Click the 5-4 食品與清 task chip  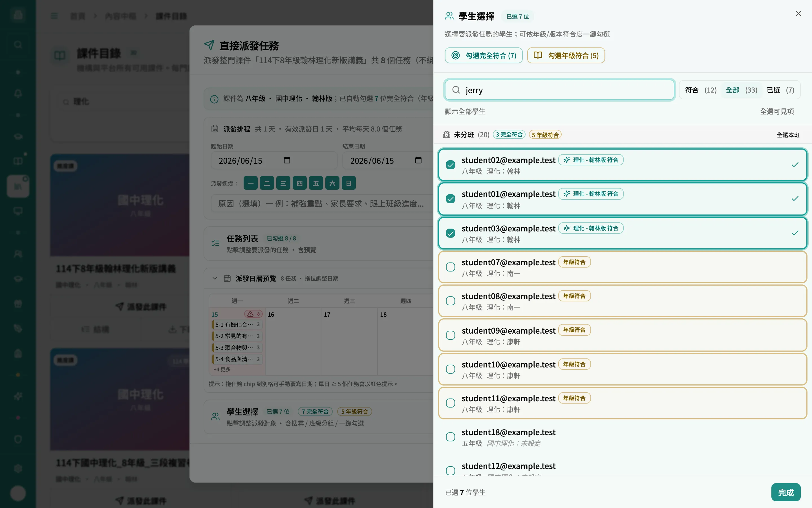click(237, 359)
